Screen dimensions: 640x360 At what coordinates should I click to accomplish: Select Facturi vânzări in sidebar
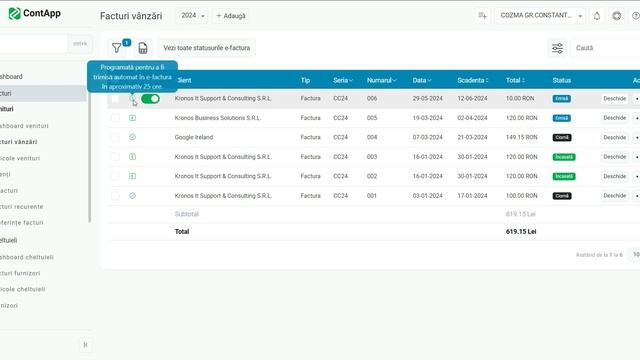click(x=19, y=142)
